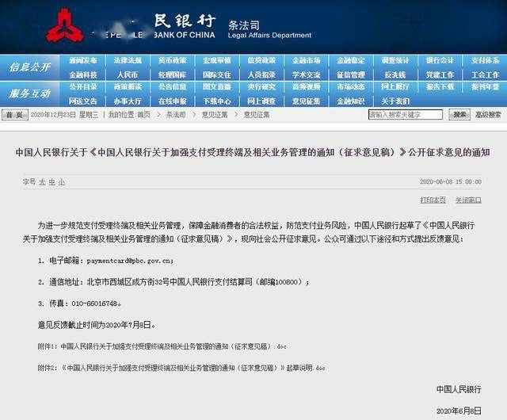Set font size to 小 (small)
The height and width of the screenshot is (420, 507).
point(62,182)
